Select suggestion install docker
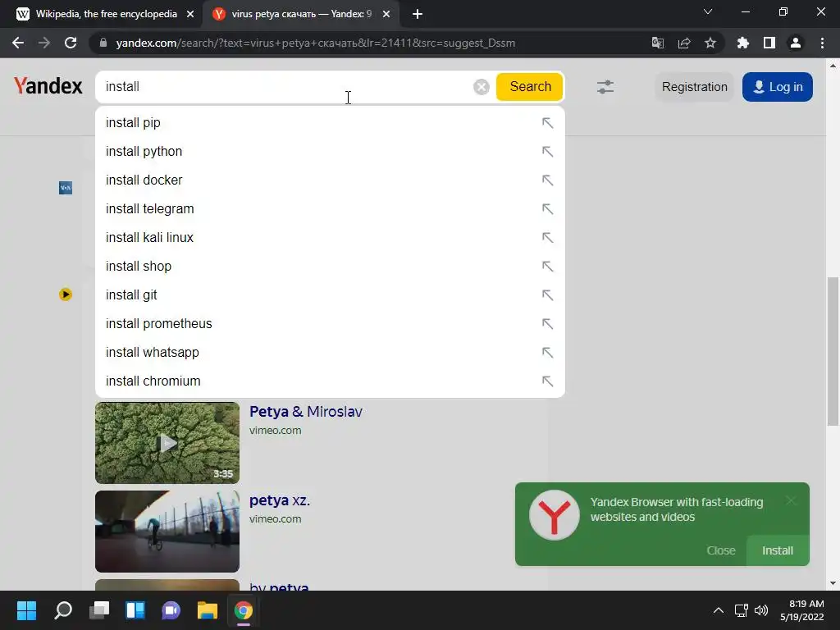This screenshot has width=840, height=630. click(x=330, y=180)
